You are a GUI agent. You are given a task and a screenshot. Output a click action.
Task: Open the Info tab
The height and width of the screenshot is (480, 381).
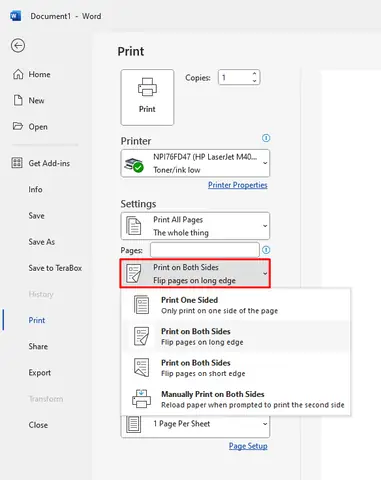click(35, 189)
